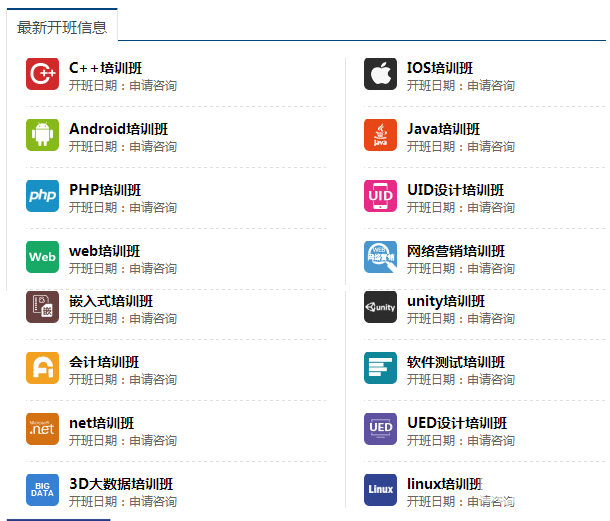Click 申请咨询 date under 3D大数据培训班
This screenshot has width=610, height=521.
153,502
